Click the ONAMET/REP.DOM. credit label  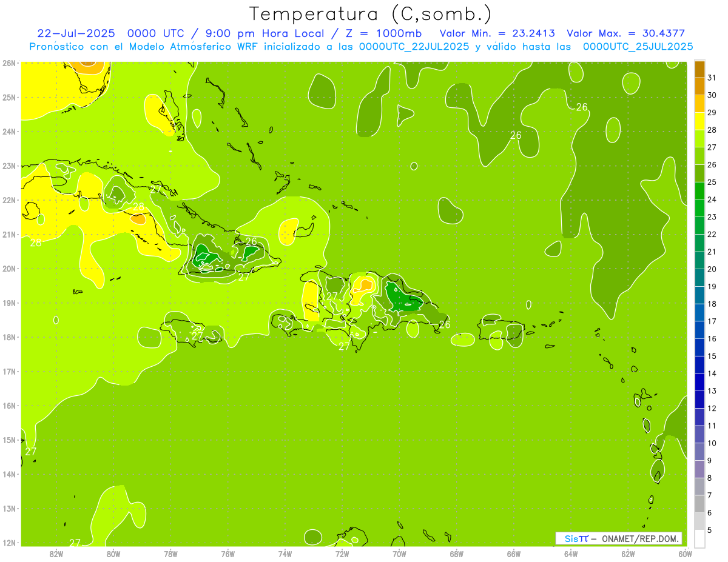[x=641, y=538]
